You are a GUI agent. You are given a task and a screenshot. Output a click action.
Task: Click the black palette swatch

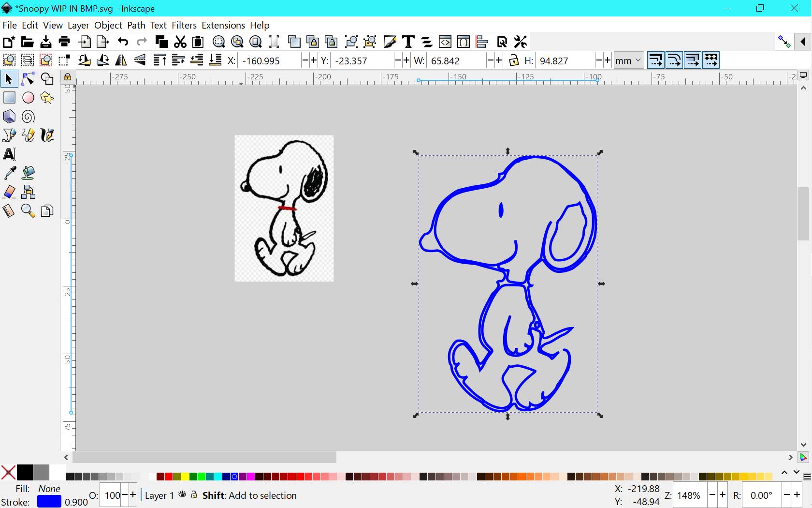pos(25,472)
